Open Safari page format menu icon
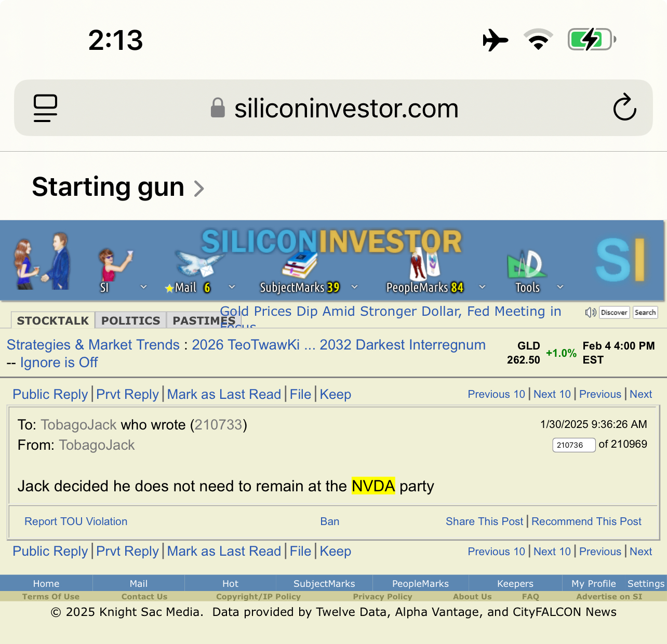 tap(45, 108)
